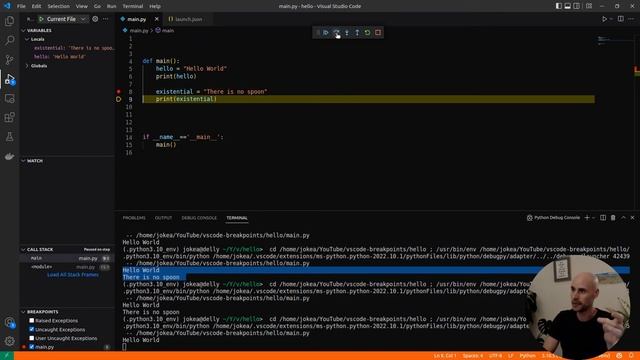Open Extensions view
The height and width of the screenshot is (360, 640).
[9, 118]
